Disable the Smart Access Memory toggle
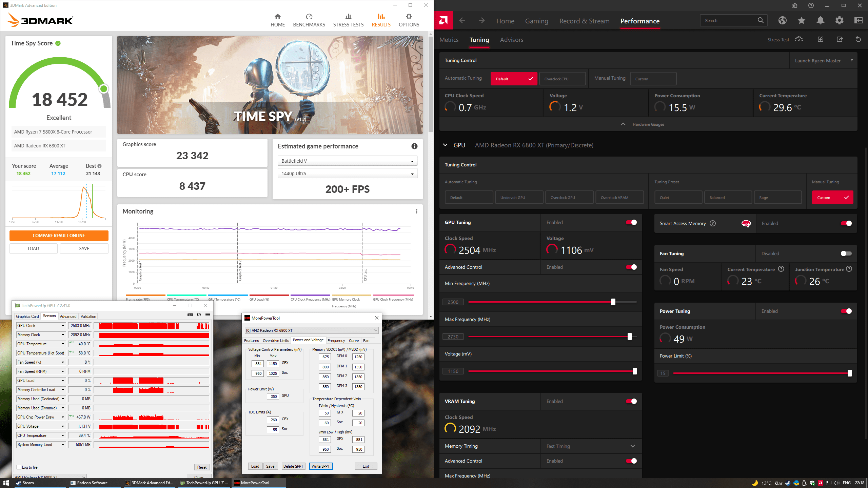 [846, 223]
